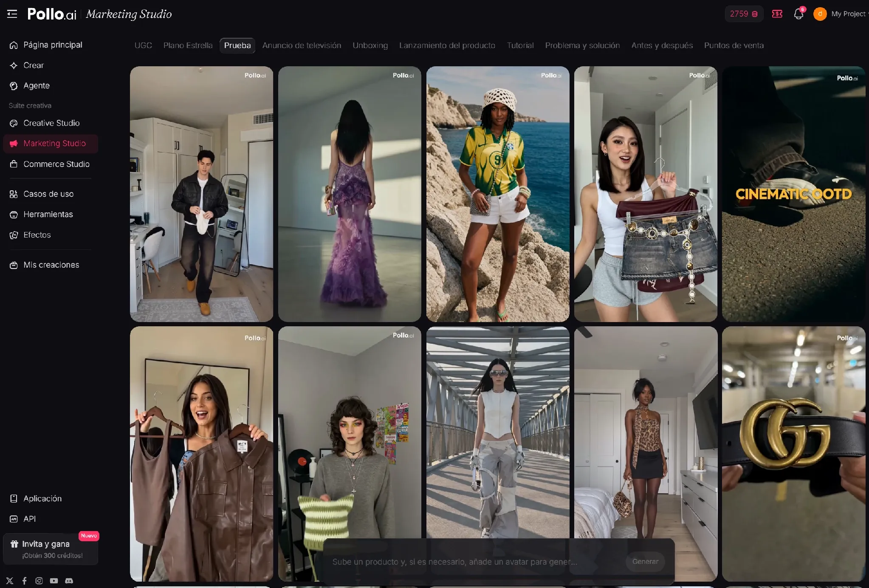Switch to the Unboxing tab
The height and width of the screenshot is (588, 869).
[370, 45]
